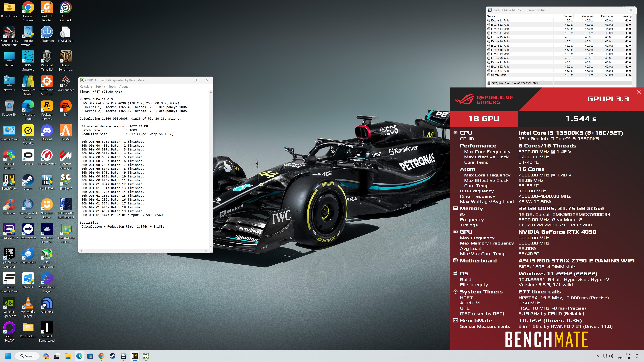The width and height of the screenshot is (644, 362).
Task: Click the 1.544 s result in BenchMate
Action: pos(581,119)
